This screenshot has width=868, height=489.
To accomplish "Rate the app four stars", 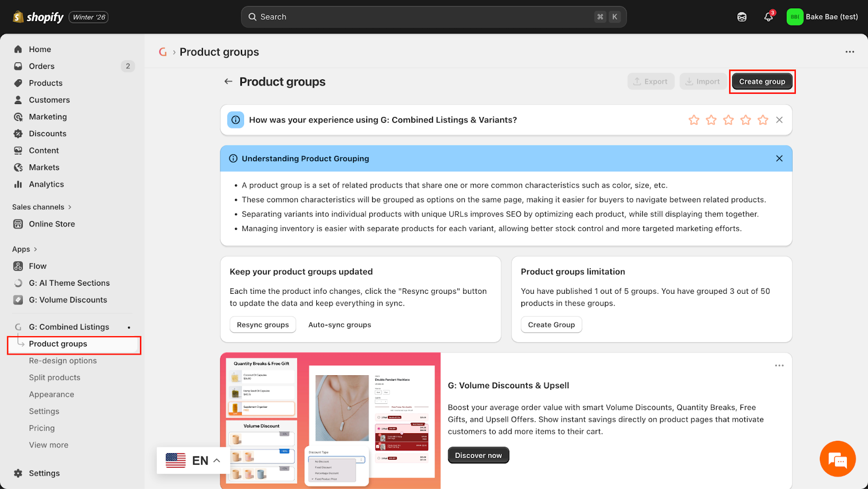I will pos(746,120).
